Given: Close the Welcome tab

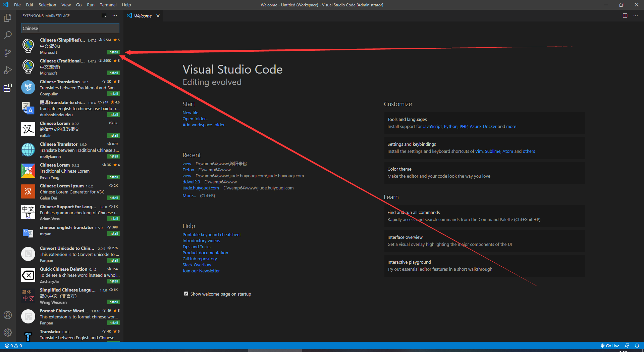Looking at the screenshot, I should coord(158,16).
